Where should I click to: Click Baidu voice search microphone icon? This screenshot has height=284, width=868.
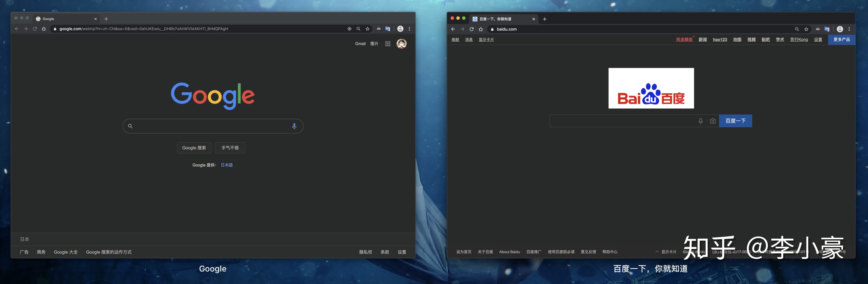[x=701, y=121]
